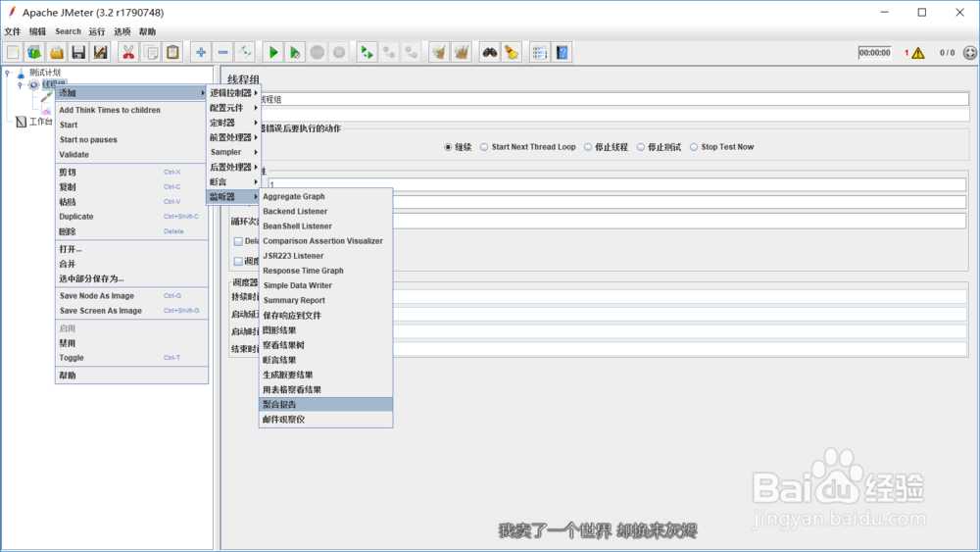Clear all results with double broom icon
The image size is (980, 552).
point(462,53)
